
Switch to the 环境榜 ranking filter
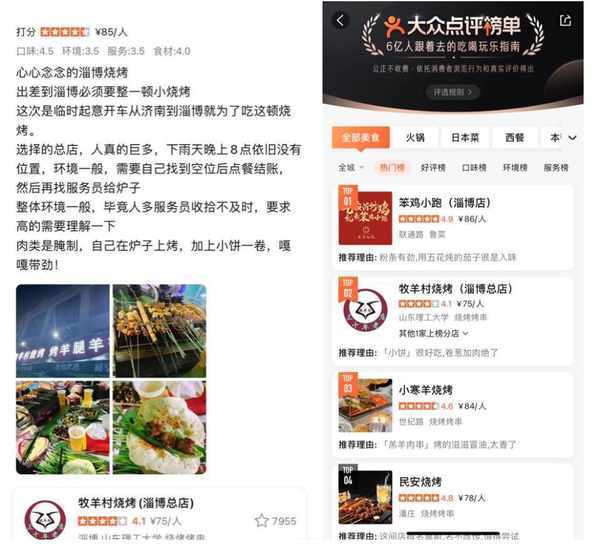[x=515, y=168]
